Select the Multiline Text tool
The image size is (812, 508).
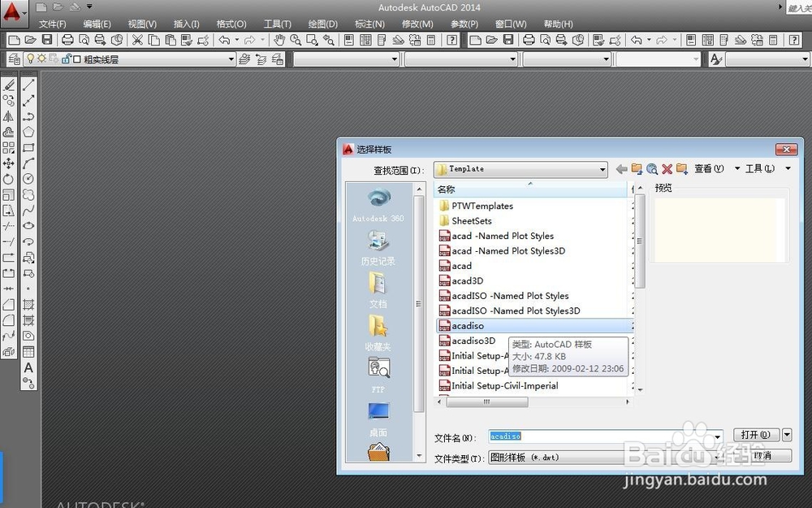tap(28, 367)
